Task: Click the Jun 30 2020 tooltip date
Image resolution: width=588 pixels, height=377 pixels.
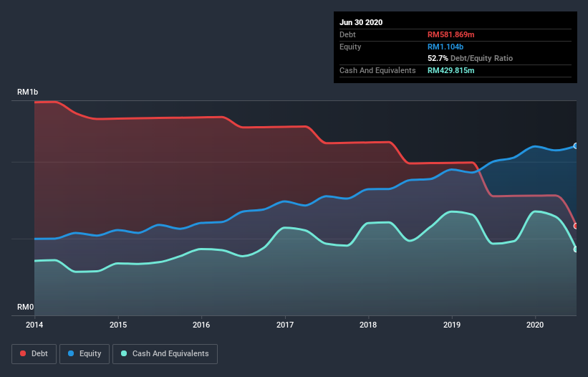Action: pos(361,22)
